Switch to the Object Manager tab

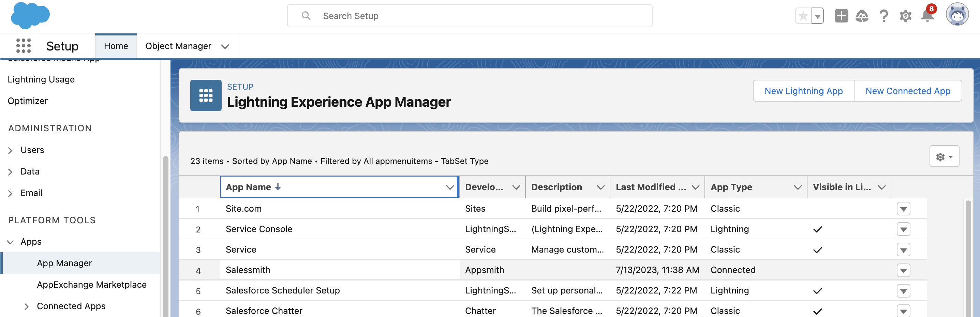(178, 46)
